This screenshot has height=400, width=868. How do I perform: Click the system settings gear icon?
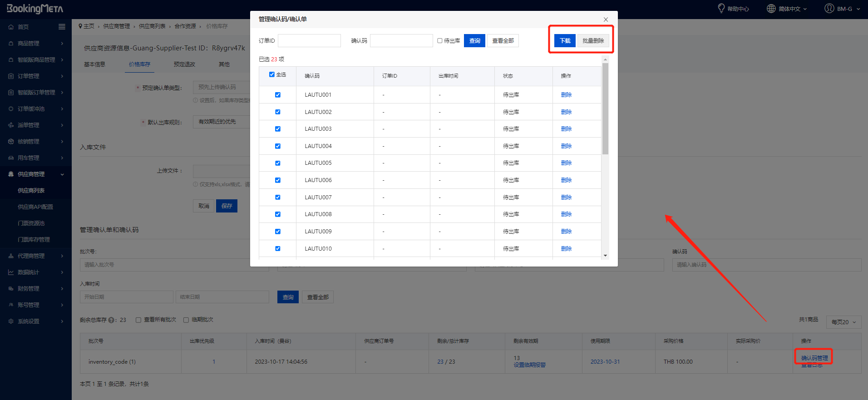tap(11, 321)
